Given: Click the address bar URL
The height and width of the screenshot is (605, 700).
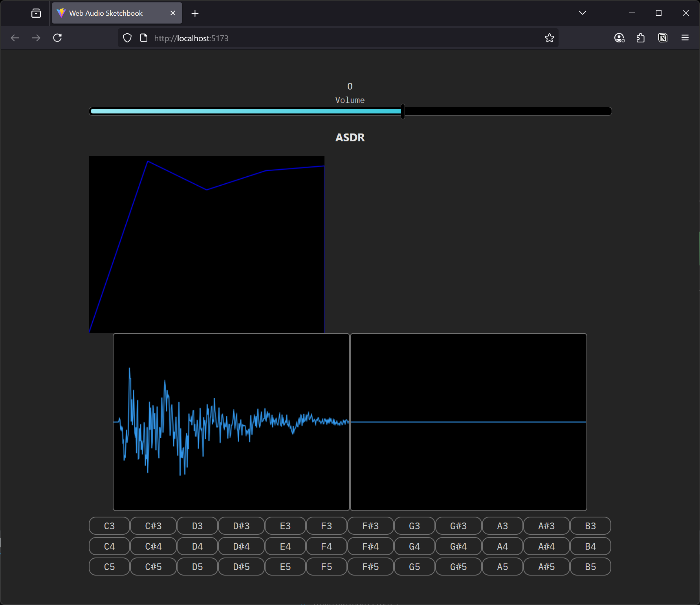Looking at the screenshot, I should coord(191,38).
